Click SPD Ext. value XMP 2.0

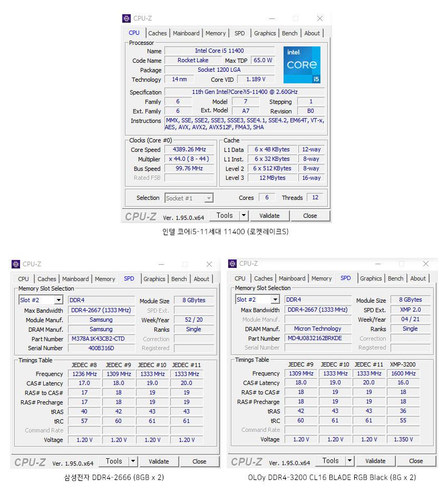pos(411,310)
